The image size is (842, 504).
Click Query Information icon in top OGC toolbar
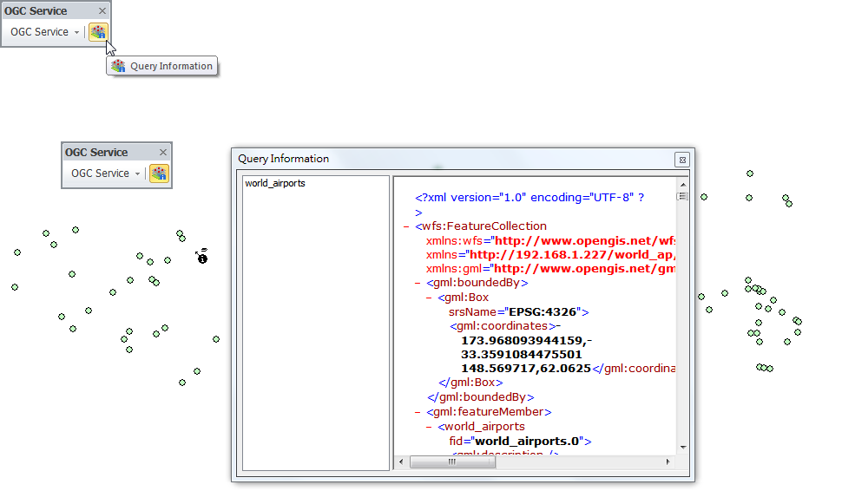click(98, 32)
